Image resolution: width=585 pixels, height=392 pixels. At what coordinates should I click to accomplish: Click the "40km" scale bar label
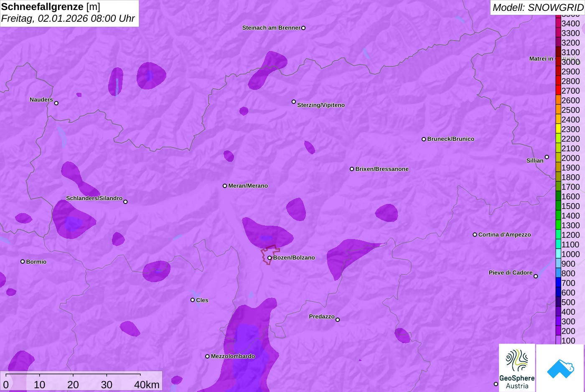click(x=147, y=384)
